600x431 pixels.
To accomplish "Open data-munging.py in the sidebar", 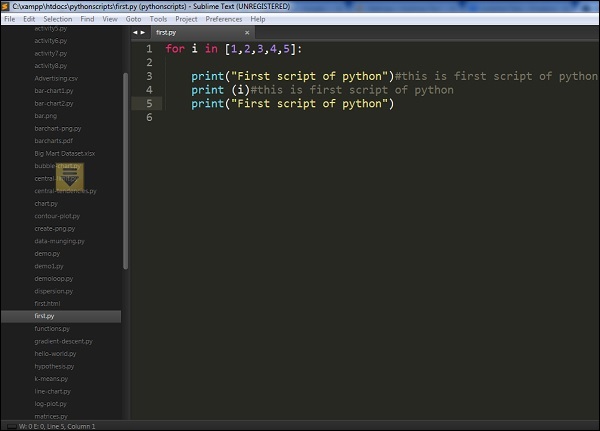I will [59, 241].
